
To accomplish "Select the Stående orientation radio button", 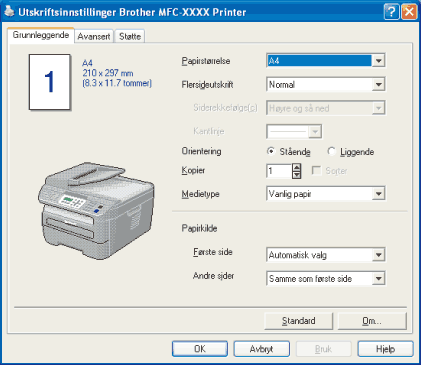I will coord(271,151).
